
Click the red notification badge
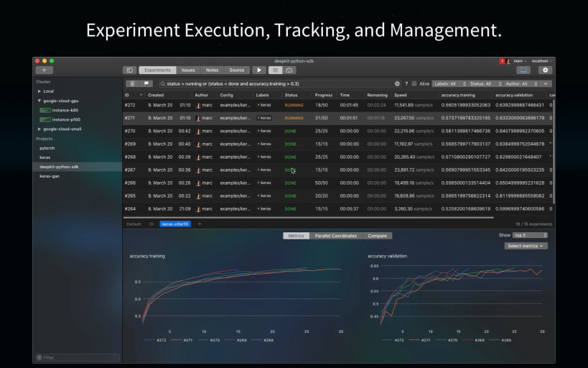pyautogui.click(x=502, y=61)
